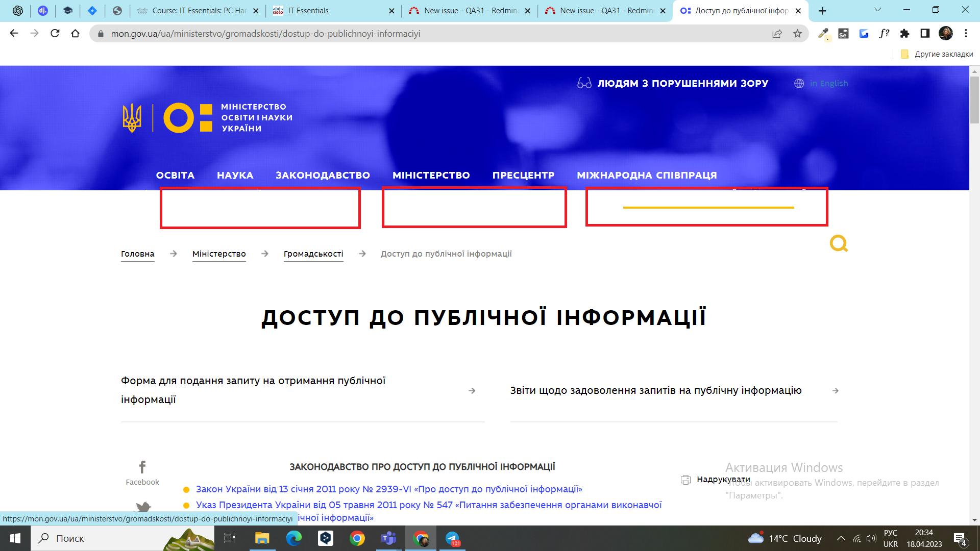Toggle Chrome side panel button
The width and height of the screenshot is (980, 551).
(925, 34)
